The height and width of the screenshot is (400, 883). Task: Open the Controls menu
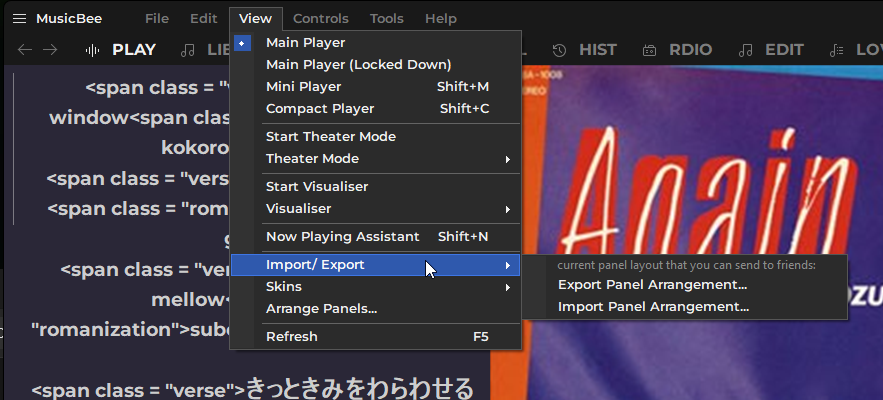click(321, 19)
